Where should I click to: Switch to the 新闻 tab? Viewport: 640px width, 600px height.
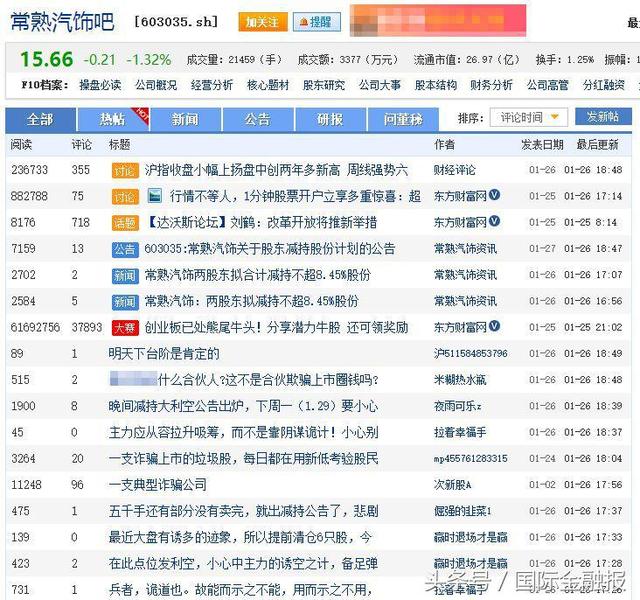[185, 119]
